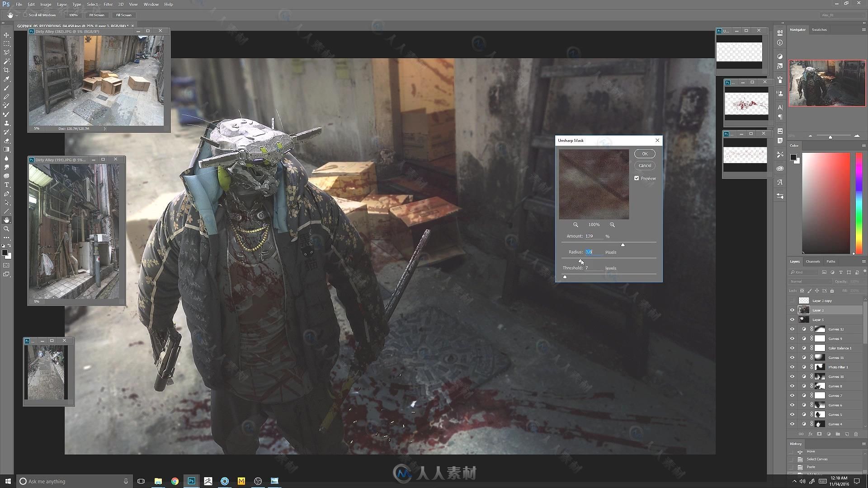The image size is (868, 488).
Task: Select the Hand tool in toolbar
Action: pyautogui.click(x=6, y=220)
